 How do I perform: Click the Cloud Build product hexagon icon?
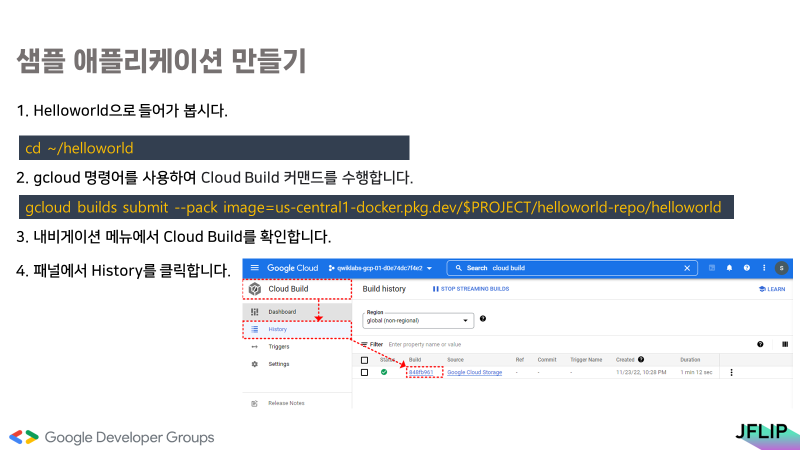tap(255, 289)
